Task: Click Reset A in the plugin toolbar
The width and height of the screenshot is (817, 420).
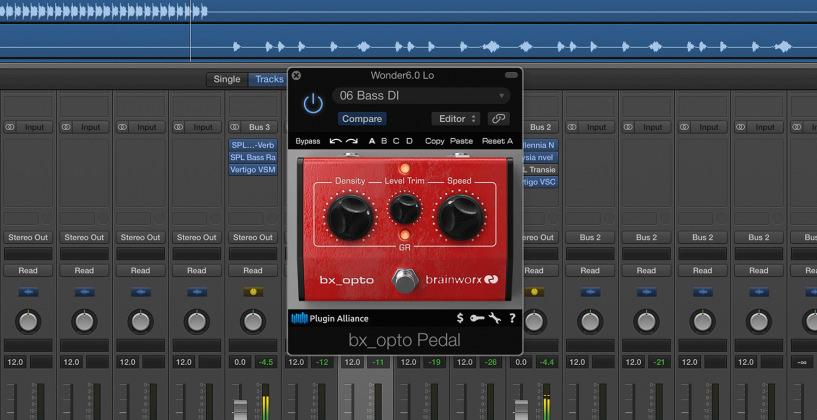Action: point(497,141)
